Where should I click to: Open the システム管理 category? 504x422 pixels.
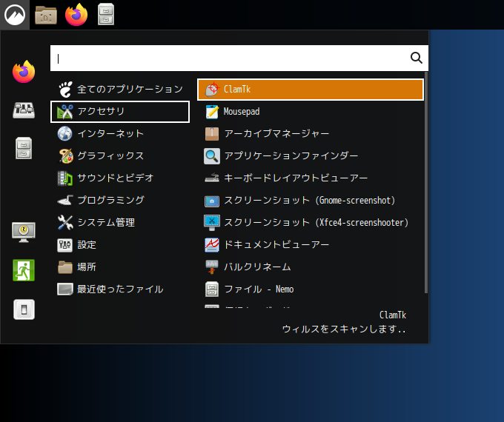pyautogui.click(x=120, y=223)
